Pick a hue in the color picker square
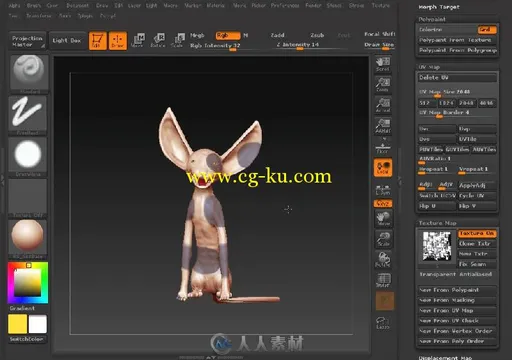 (28, 283)
